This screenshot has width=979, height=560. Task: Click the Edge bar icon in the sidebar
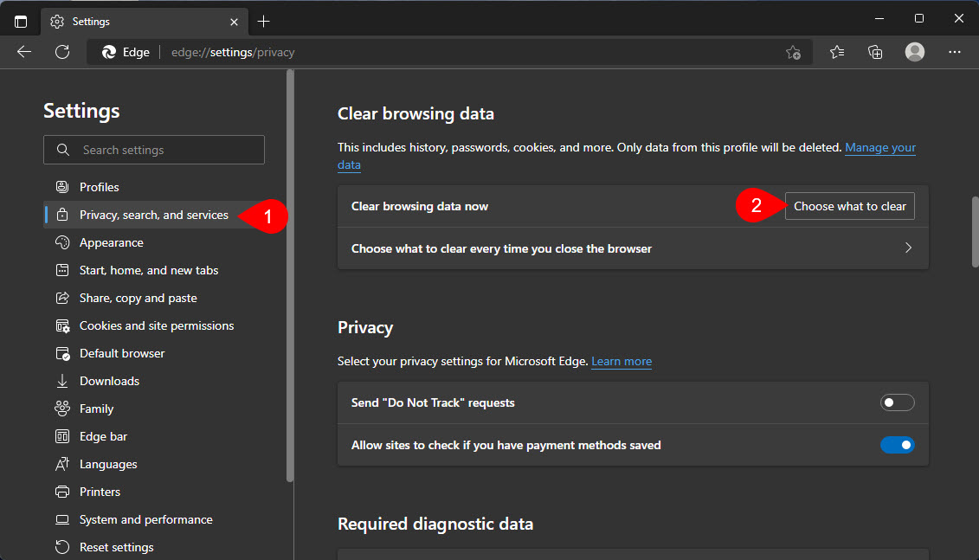coord(62,436)
